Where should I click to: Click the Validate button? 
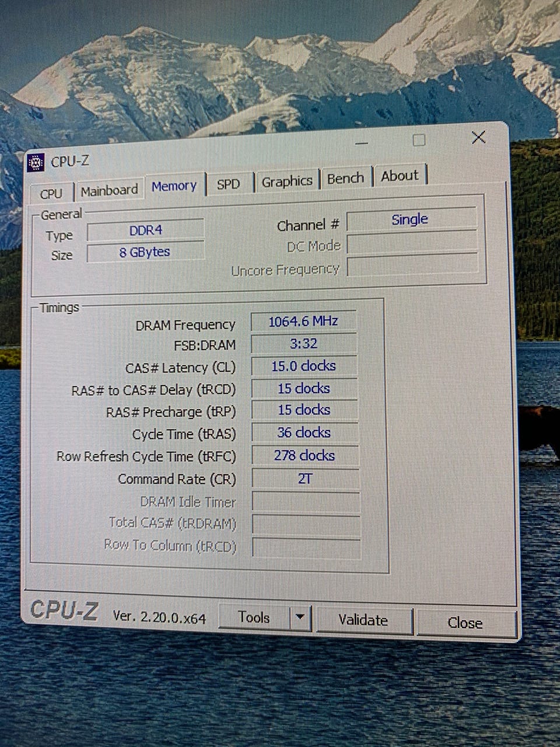[x=363, y=620]
